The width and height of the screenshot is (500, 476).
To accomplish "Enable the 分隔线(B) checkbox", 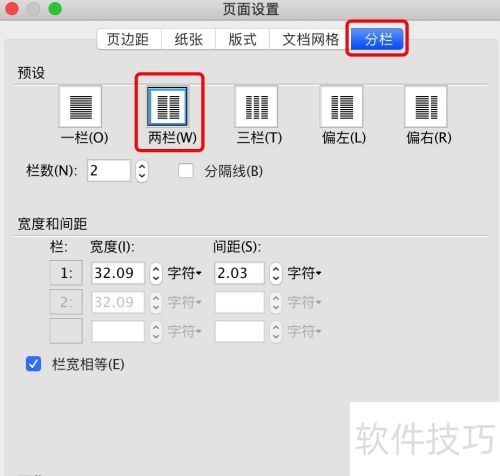I will click(x=185, y=171).
